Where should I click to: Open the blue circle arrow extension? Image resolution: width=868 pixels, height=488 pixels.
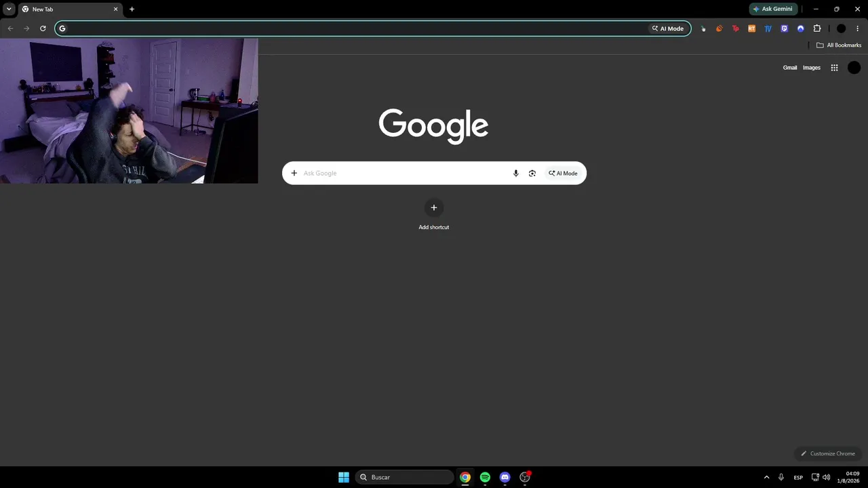pyautogui.click(x=800, y=28)
